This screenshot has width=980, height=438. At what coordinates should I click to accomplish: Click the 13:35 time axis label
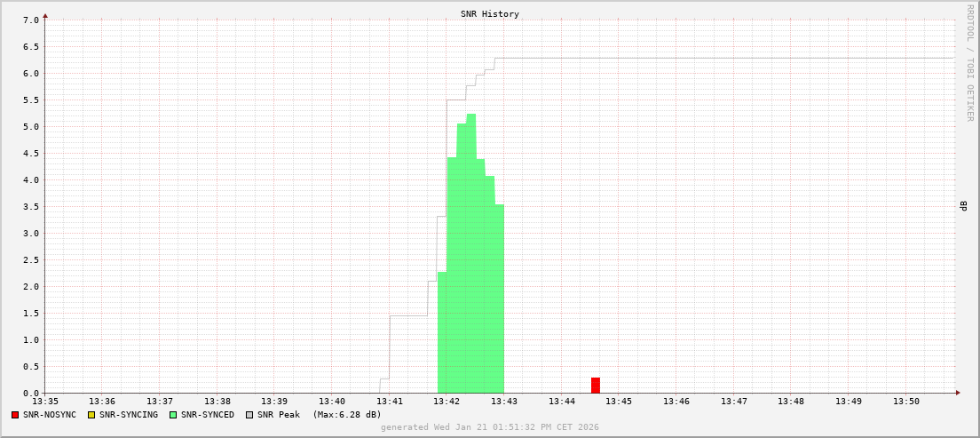coord(45,402)
